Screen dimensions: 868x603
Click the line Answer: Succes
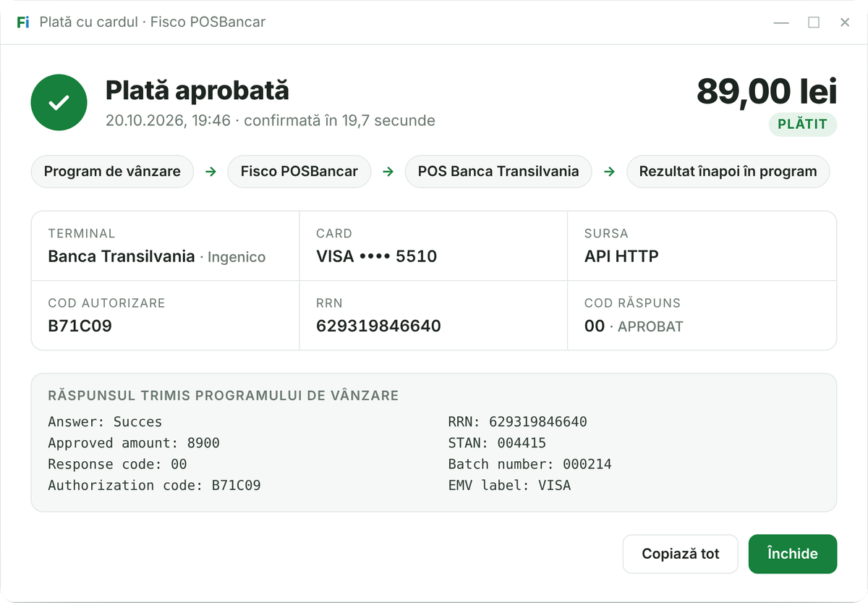tap(105, 422)
